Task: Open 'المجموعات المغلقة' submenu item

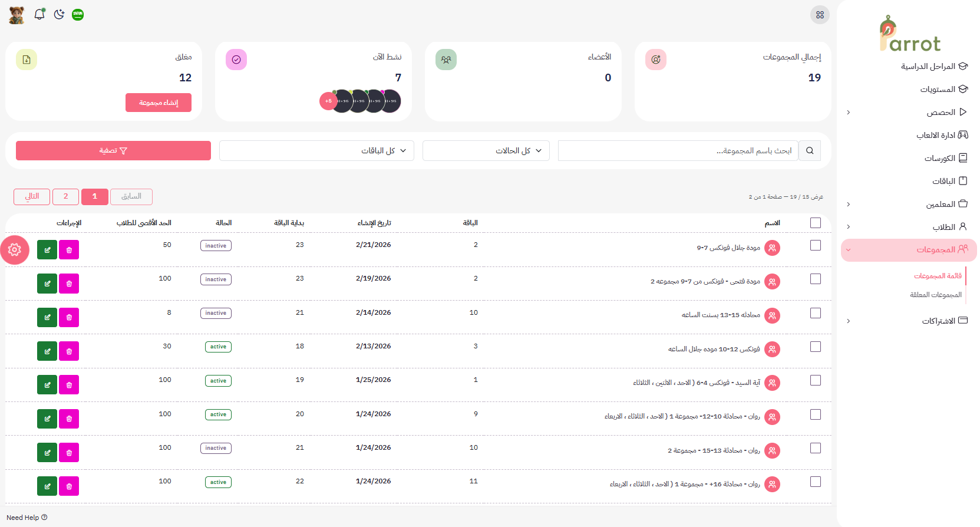Action: (x=935, y=295)
